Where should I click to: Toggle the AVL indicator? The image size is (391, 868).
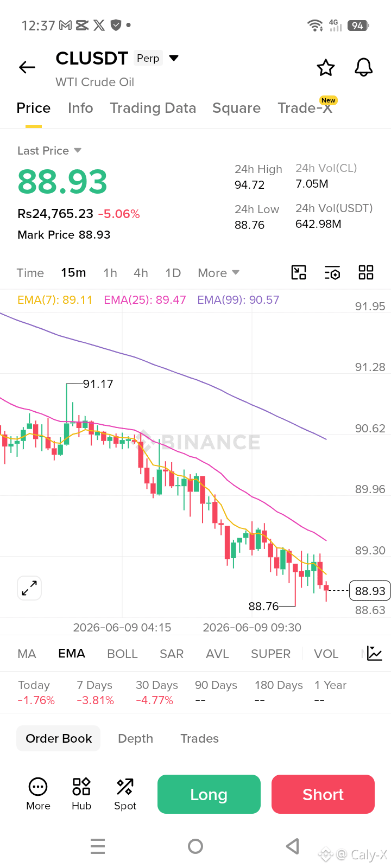click(217, 654)
